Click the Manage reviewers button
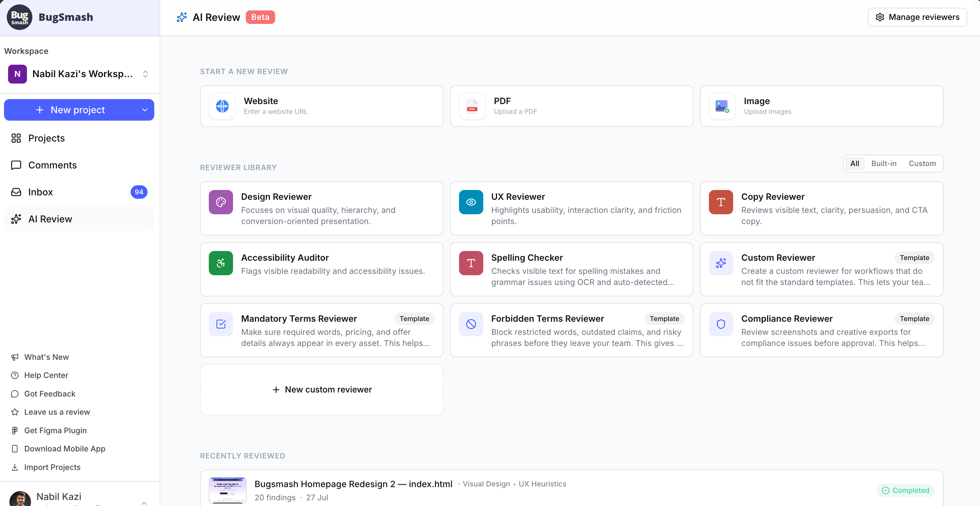This screenshot has height=506, width=980. 917,17
